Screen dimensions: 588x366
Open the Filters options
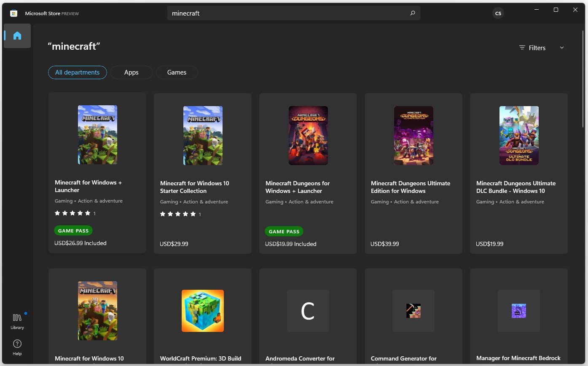click(x=532, y=48)
